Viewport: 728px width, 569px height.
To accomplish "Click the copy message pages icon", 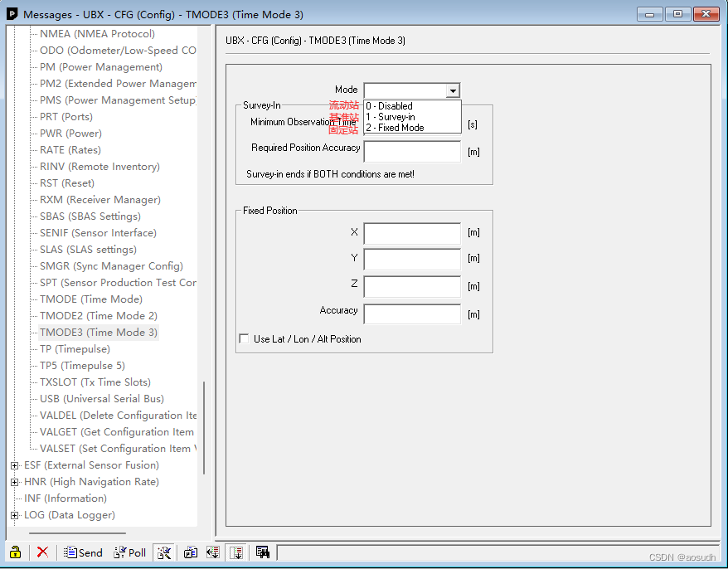I will (191, 552).
